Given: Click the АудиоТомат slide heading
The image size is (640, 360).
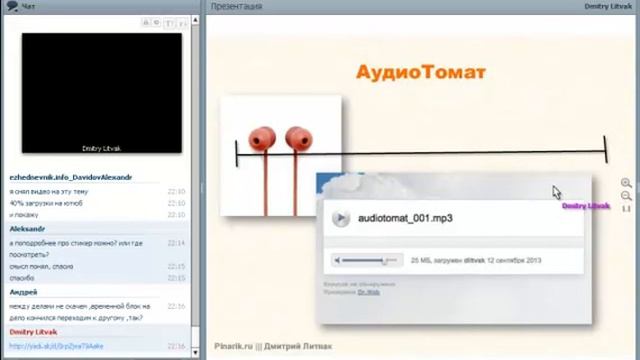Looking at the screenshot, I should click(421, 72).
